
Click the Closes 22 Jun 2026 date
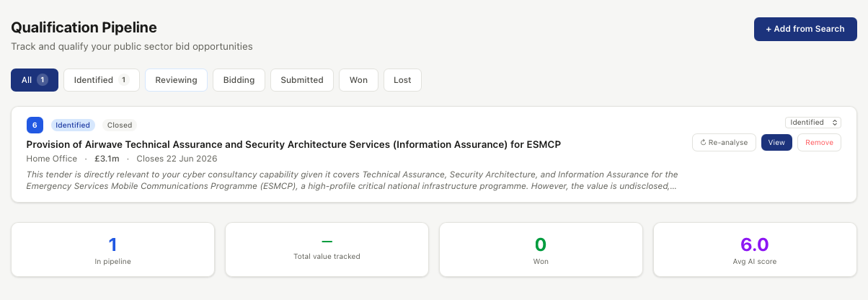tap(177, 159)
